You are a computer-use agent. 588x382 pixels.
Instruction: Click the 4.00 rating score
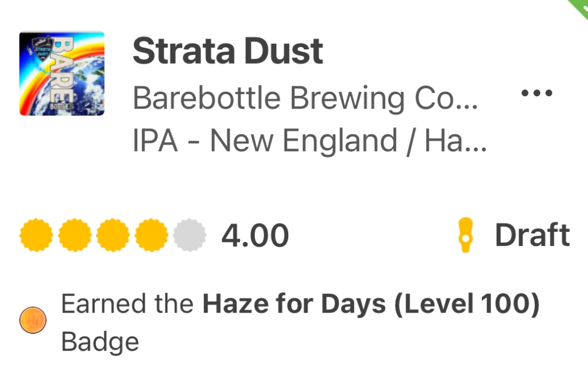coord(255,236)
